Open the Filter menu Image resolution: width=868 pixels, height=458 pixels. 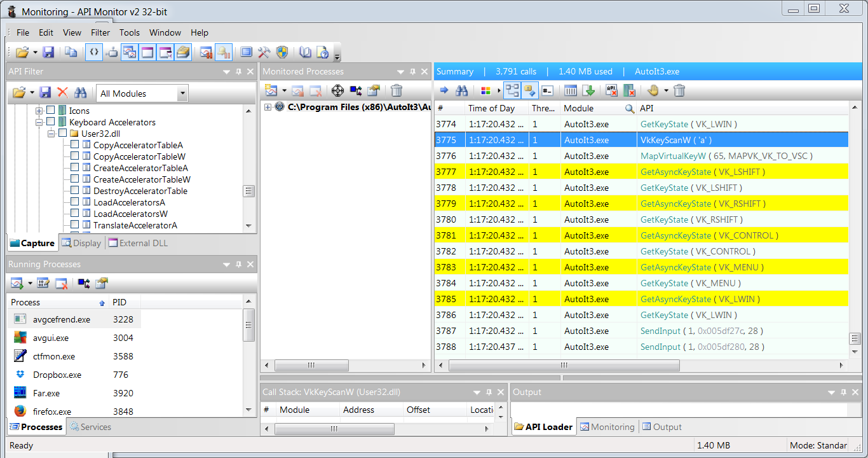point(100,32)
